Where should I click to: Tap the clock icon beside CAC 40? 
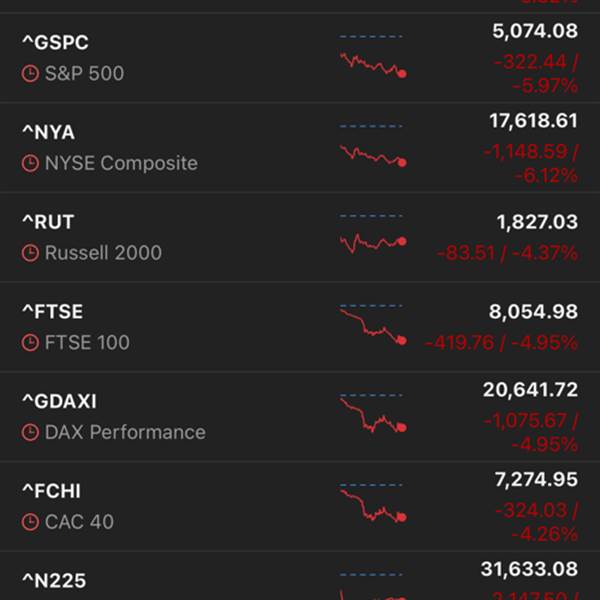[x=30, y=522]
